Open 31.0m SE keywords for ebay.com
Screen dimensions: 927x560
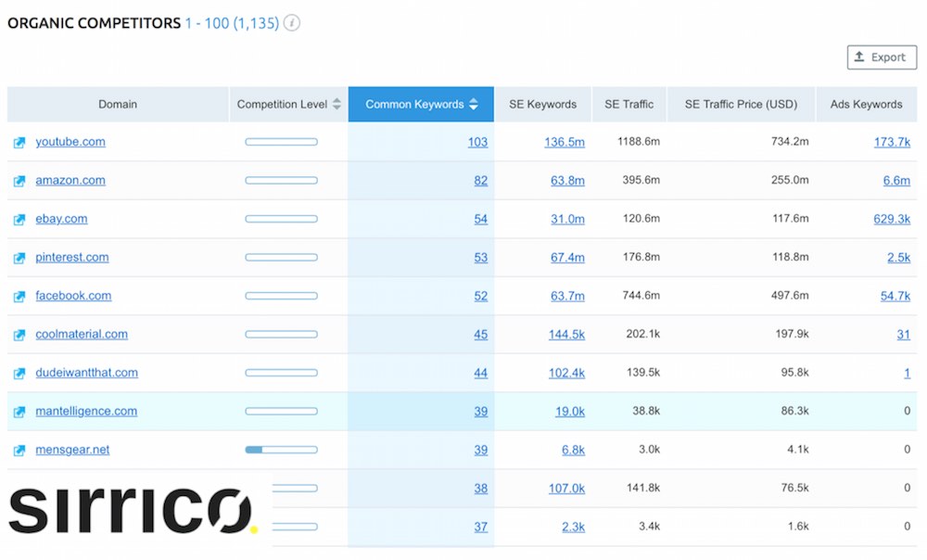[567, 219]
